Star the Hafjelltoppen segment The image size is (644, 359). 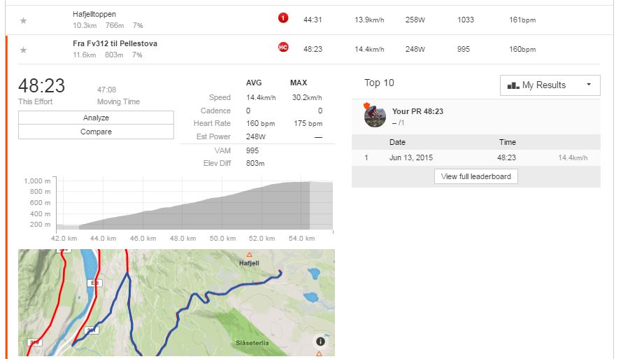[23, 20]
